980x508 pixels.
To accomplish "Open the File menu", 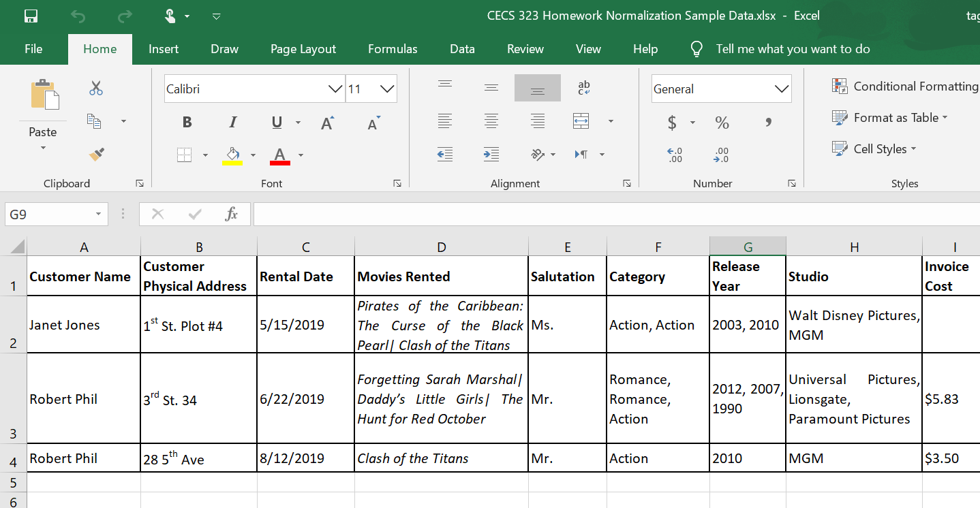I will point(33,49).
